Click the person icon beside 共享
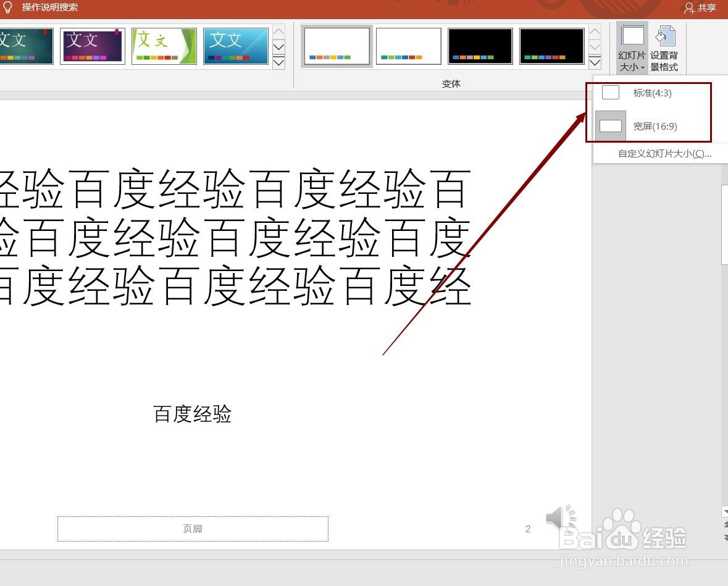This screenshot has width=728, height=586. tap(689, 8)
